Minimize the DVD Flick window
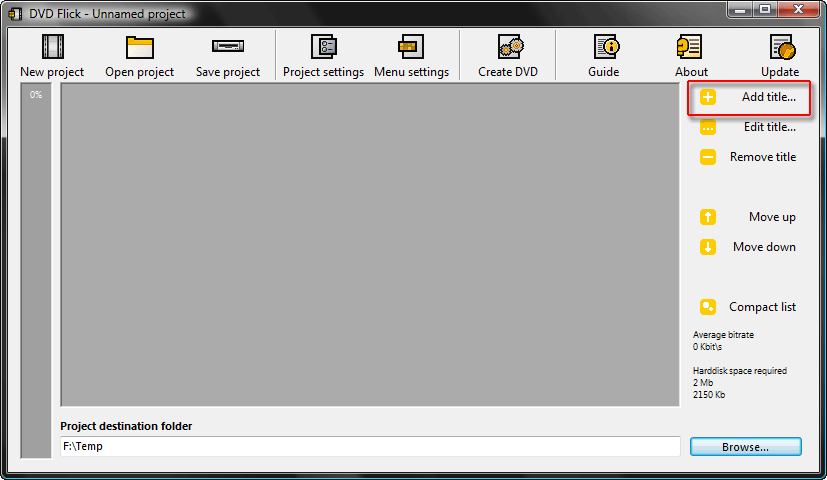The height and width of the screenshot is (480, 827). (x=740, y=9)
